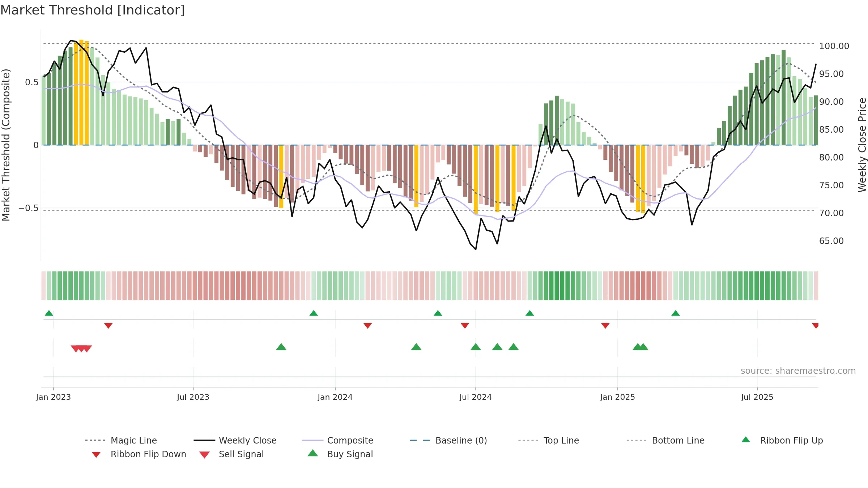Click the −0.5 tick on the left axis
This screenshot has width=868, height=488.
click(x=29, y=208)
